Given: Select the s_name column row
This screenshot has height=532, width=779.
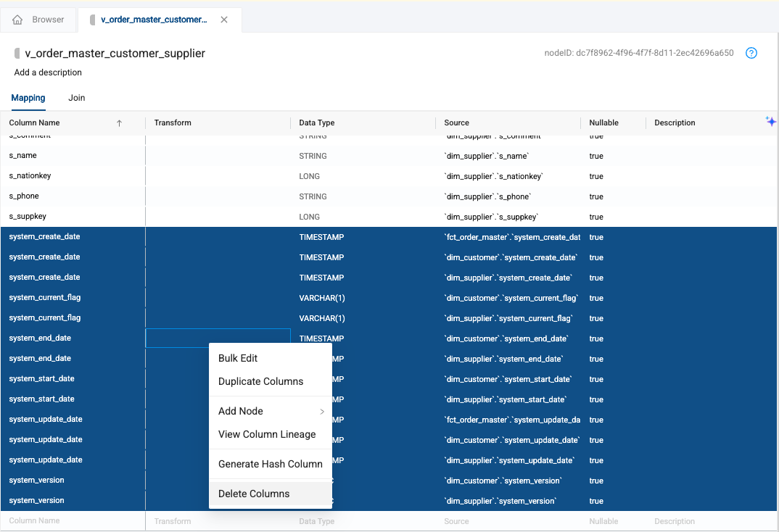Looking at the screenshot, I should (389, 156).
